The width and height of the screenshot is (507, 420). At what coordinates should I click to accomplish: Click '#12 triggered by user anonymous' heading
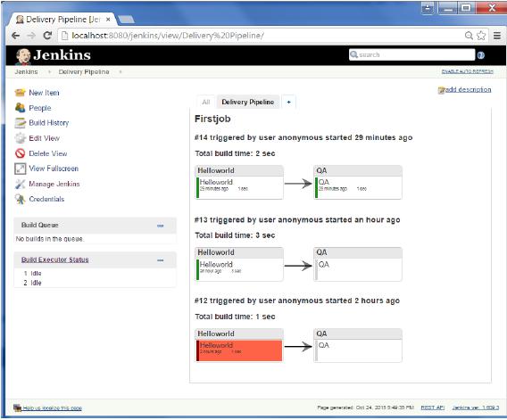coord(297,301)
